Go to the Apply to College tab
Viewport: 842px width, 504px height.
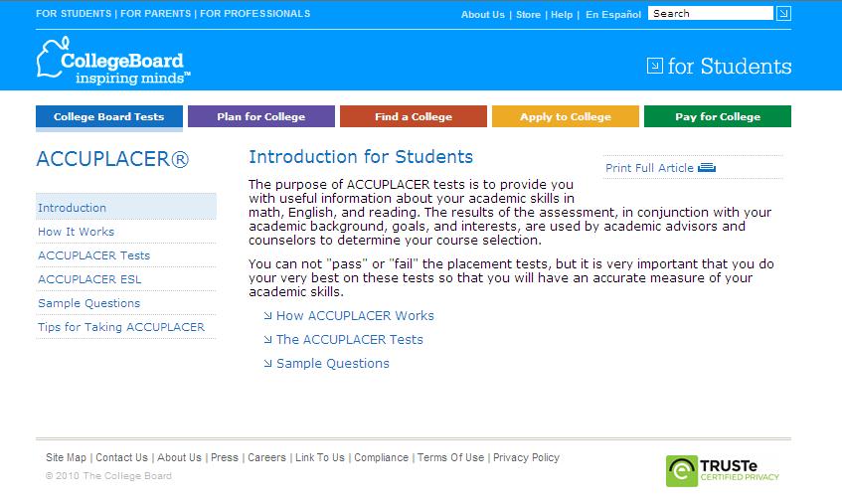tap(566, 117)
